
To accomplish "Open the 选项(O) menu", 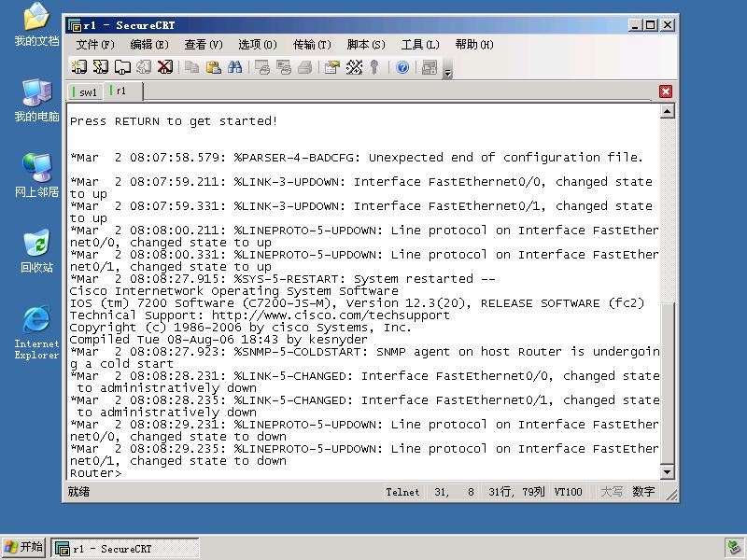I will click(x=258, y=45).
